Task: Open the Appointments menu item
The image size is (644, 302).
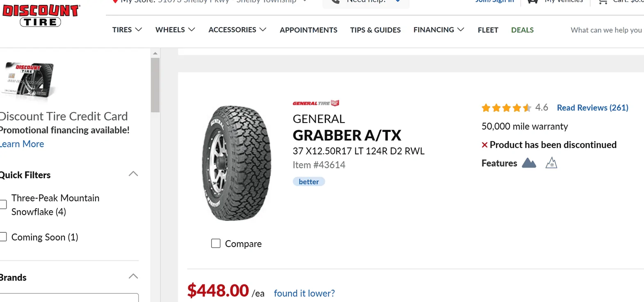Action: coord(308,30)
